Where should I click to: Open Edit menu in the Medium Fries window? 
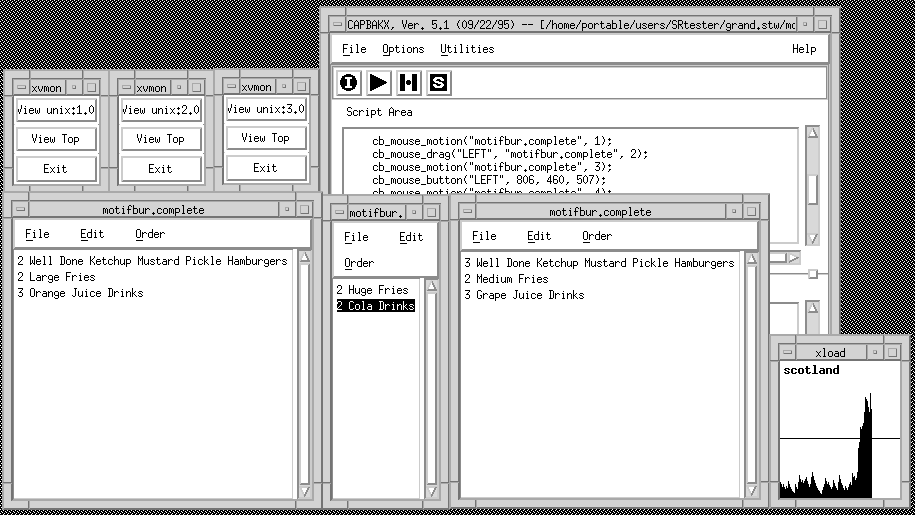(x=539, y=236)
